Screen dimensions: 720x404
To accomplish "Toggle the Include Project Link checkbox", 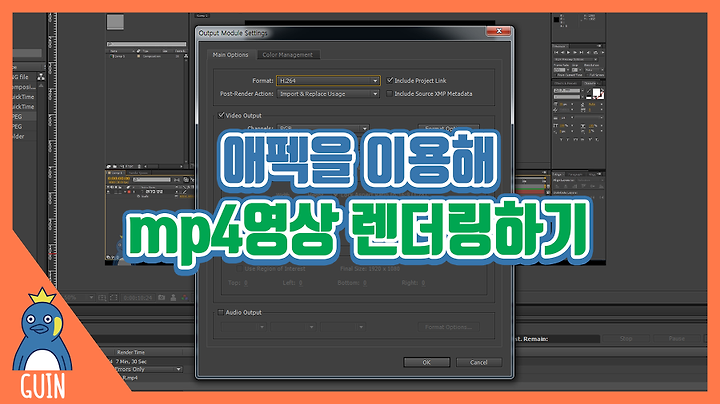I will click(x=390, y=80).
